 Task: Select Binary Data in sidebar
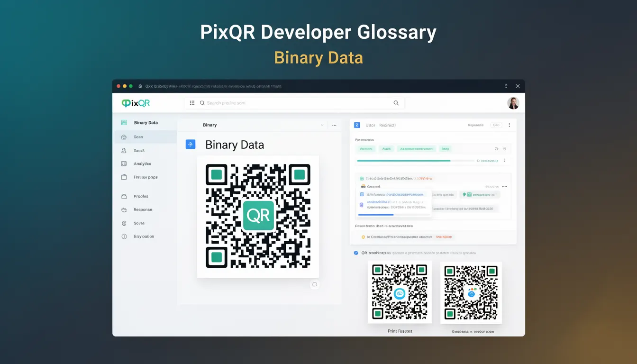coord(146,123)
